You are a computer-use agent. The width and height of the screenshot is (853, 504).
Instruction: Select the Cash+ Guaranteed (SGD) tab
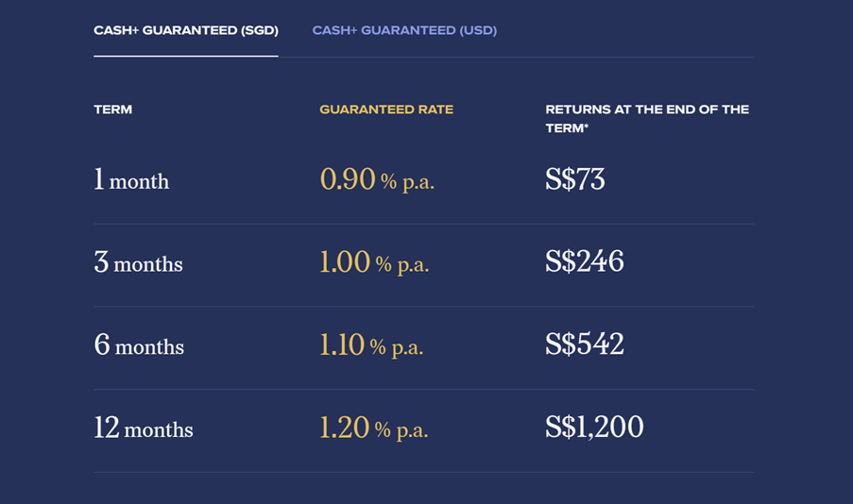(185, 30)
